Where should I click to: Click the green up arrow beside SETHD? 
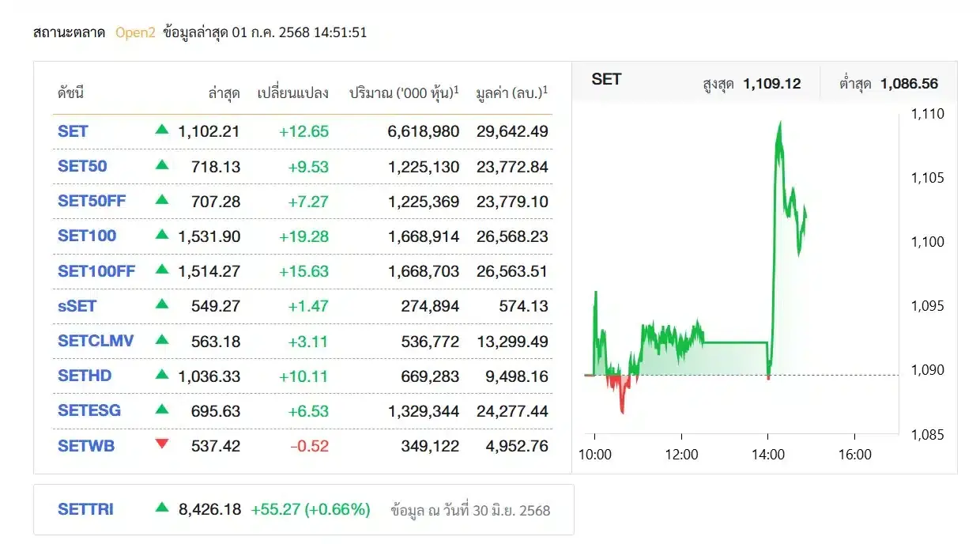(162, 375)
